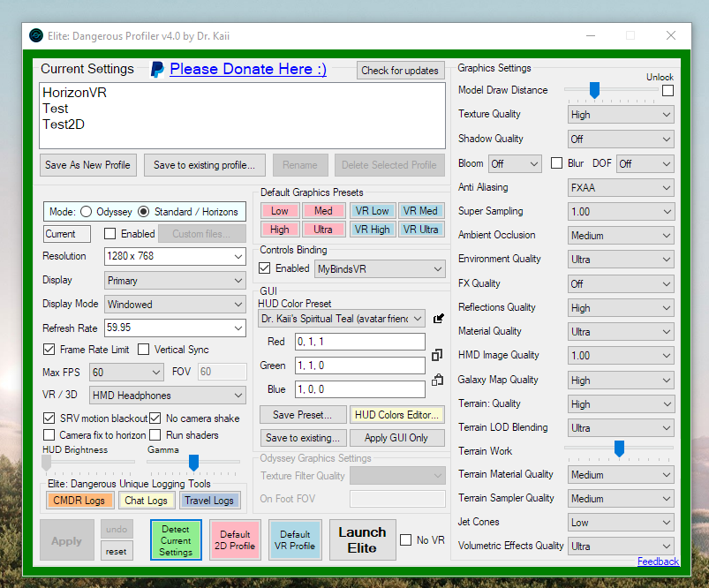The width and height of the screenshot is (709, 588).
Task: Open the MyBindsVR controls binding dropdown
Action: pos(380,269)
